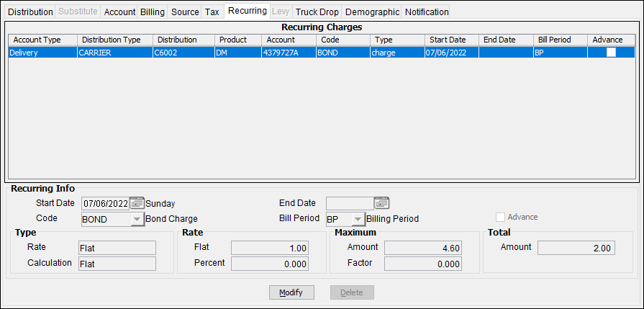
Task: Click the Delete button
Action: (352, 292)
